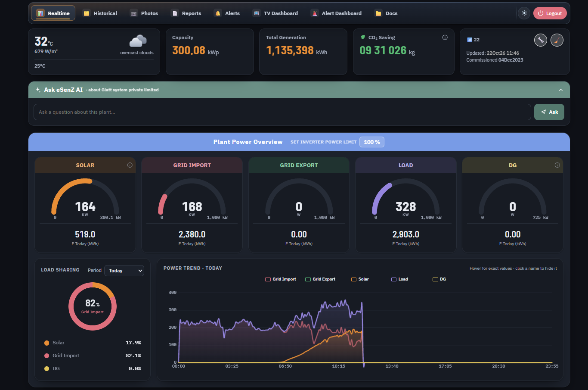Open the Load Sharing Period dropdown
This screenshot has height=390, width=588.
coord(124,271)
